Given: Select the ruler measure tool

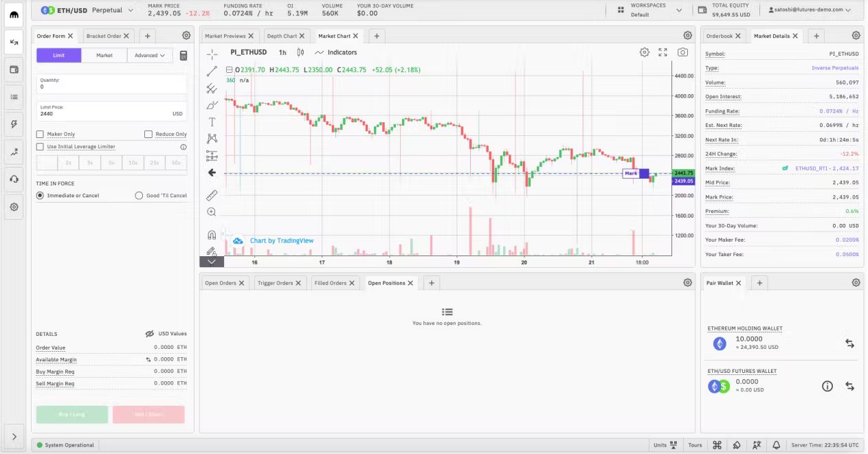Looking at the screenshot, I should tap(212, 195).
